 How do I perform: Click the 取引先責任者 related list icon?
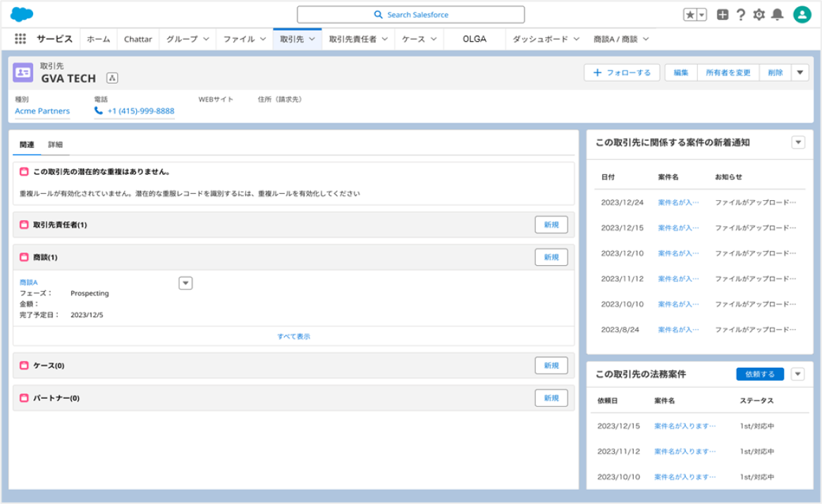[x=24, y=225]
